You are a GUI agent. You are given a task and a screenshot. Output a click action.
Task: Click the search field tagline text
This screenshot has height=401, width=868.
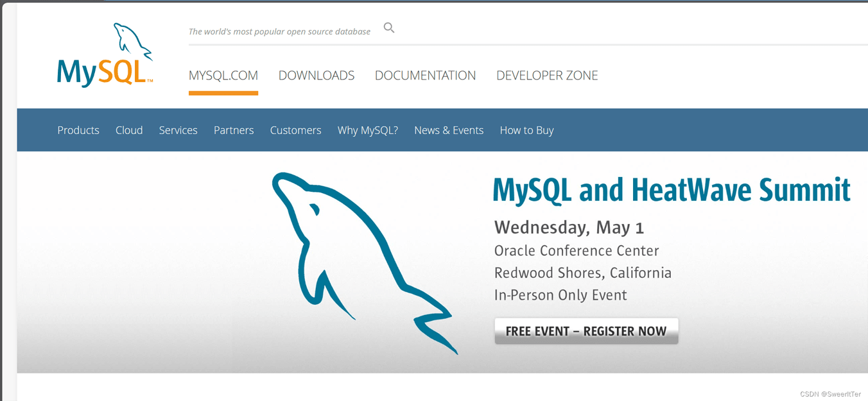pyautogui.click(x=279, y=31)
